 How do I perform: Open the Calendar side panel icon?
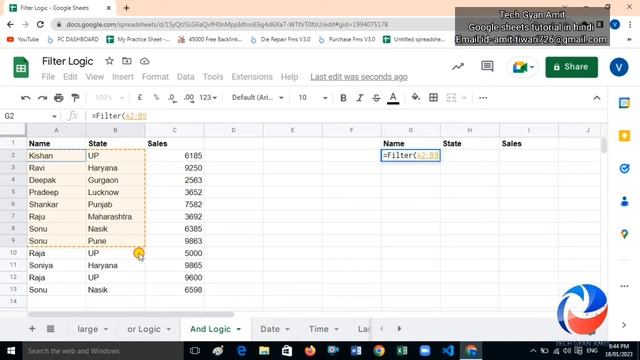[624, 103]
